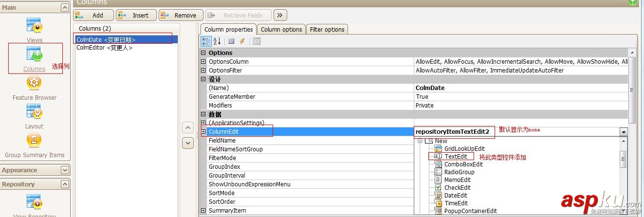Switch to Filter options tab
644x217 pixels.
(327, 29)
